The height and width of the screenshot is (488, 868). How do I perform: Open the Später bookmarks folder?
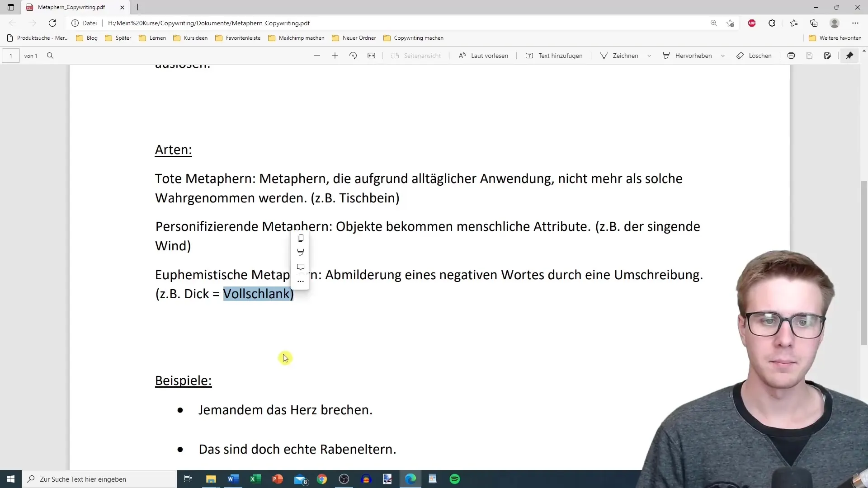(118, 38)
